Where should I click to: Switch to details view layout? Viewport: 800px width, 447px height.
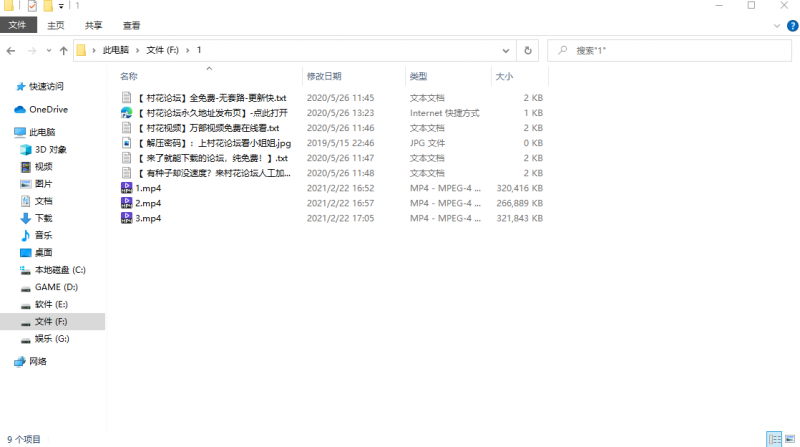[x=773, y=439]
